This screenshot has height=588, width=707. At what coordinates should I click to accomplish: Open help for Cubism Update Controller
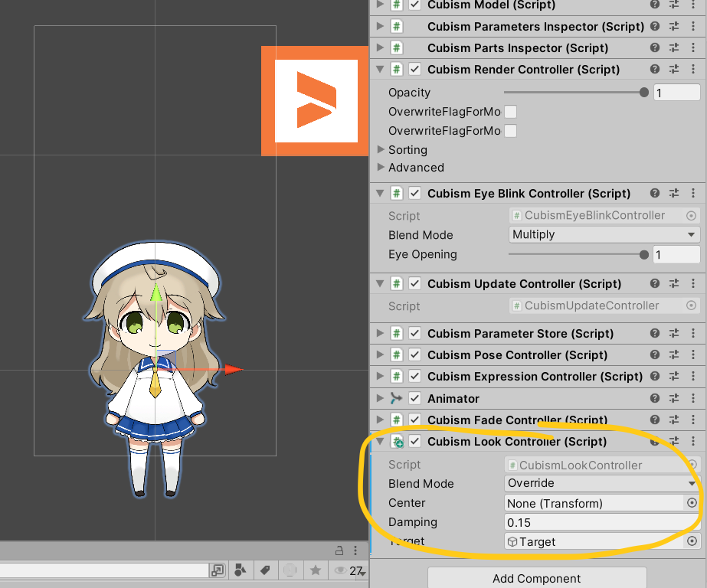(x=655, y=283)
